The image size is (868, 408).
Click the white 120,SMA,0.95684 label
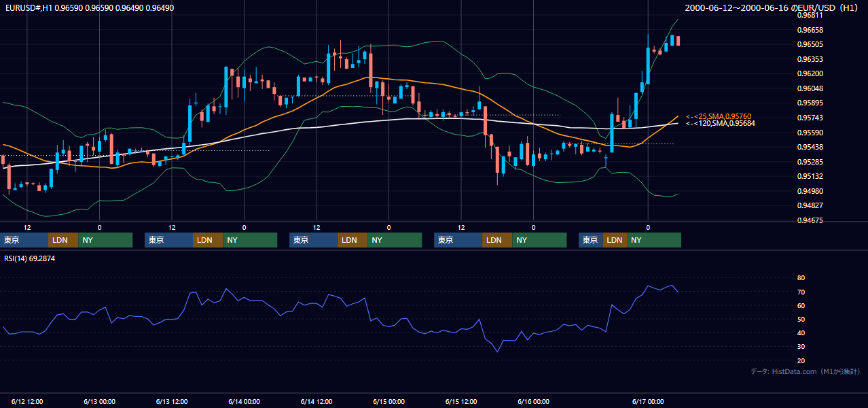(x=720, y=123)
